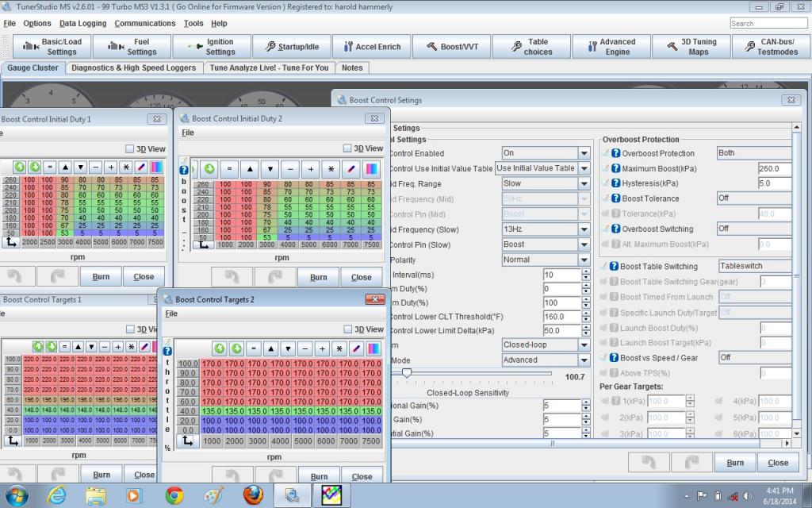The height and width of the screenshot is (508, 812).
Task: Click the Fuel Settings toolbar button
Action: click(x=131, y=47)
